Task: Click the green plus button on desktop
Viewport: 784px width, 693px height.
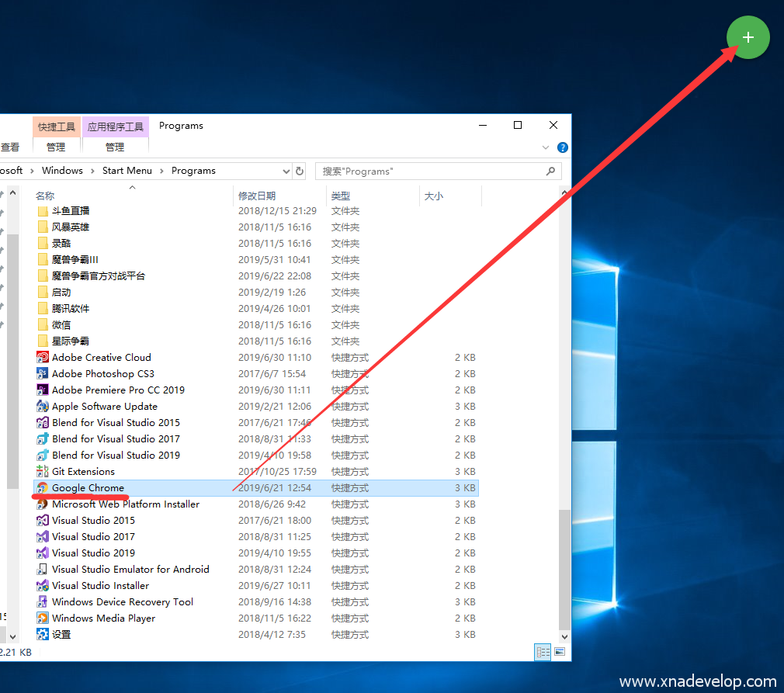Action: click(748, 37)
